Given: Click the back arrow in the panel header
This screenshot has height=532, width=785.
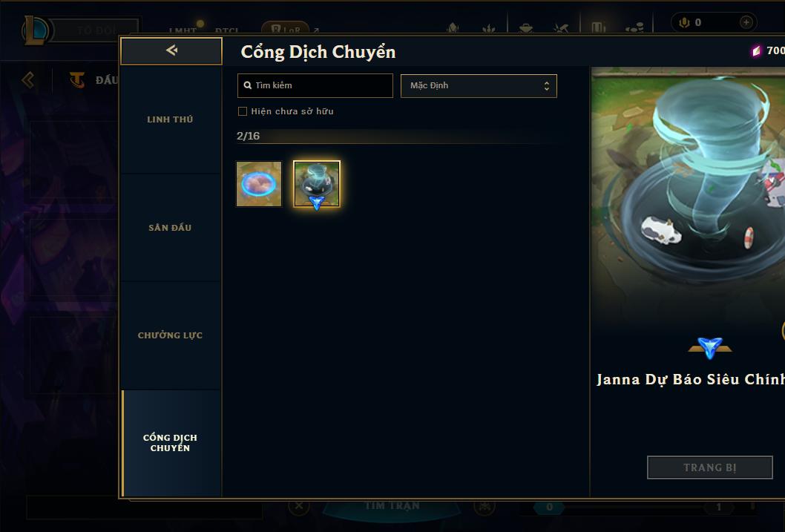Looking at the screenshot, I should (x=171, y=50).
